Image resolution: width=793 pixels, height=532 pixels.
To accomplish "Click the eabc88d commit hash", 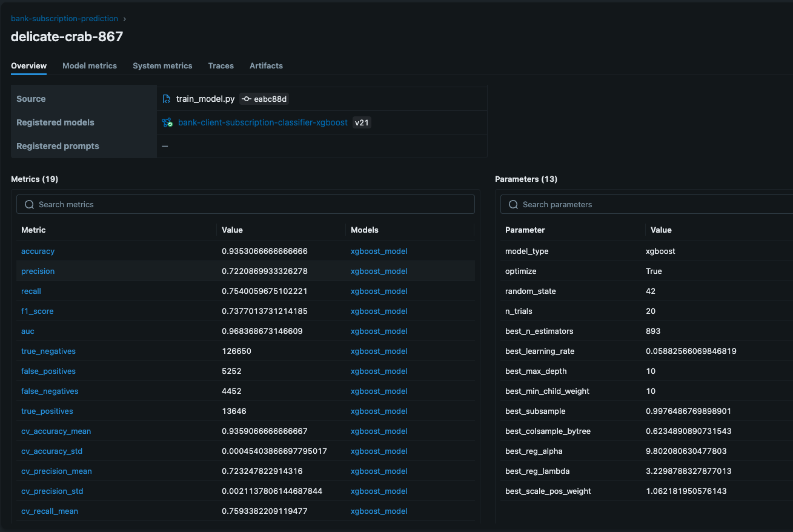I will tap(270, 99).
